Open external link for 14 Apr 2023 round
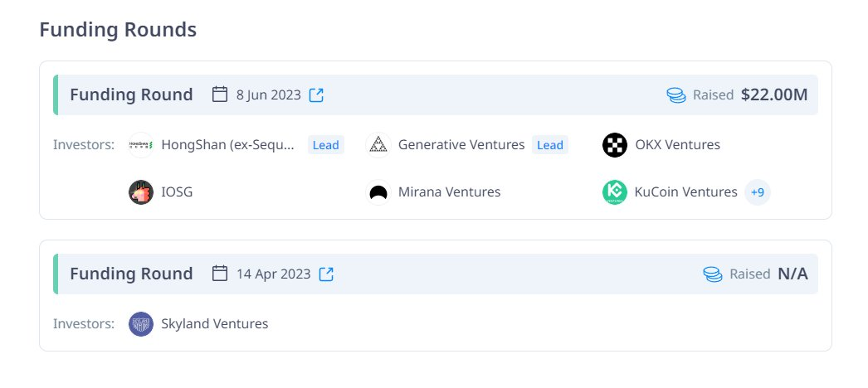Image resolution: width=868 pixels, height=388 pixels. (326, 274)
